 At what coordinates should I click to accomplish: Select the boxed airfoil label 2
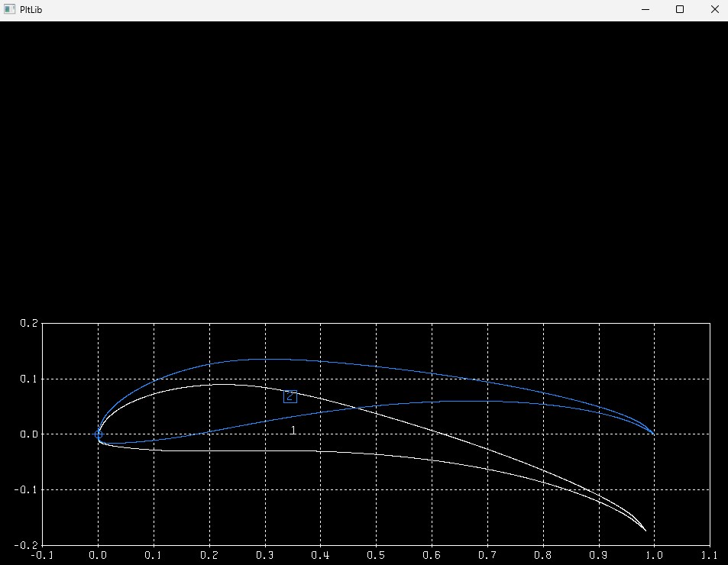click(290, 396)
